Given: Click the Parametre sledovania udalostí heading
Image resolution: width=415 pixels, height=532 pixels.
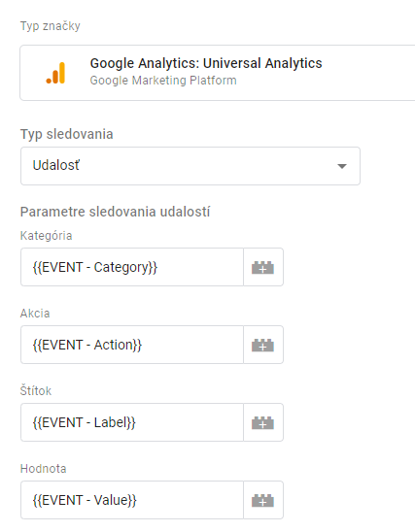Looking at the screenshot, I should pyautogui.click(x=115, y=212).
